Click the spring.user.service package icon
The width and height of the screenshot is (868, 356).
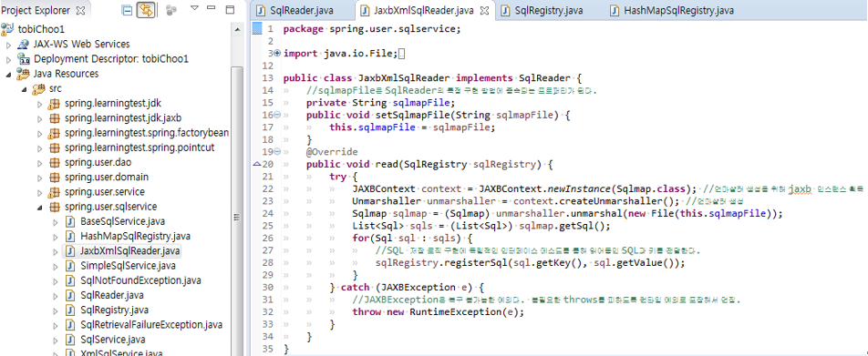[x=55, y=192]
